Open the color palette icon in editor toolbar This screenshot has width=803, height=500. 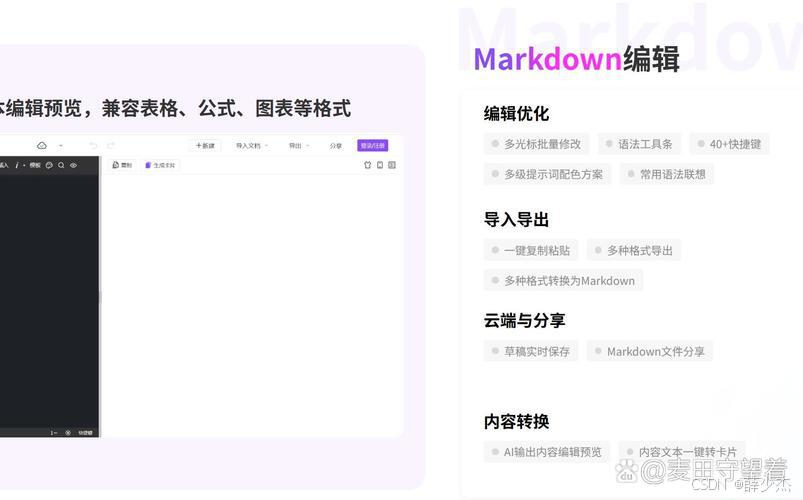(49, 165)
